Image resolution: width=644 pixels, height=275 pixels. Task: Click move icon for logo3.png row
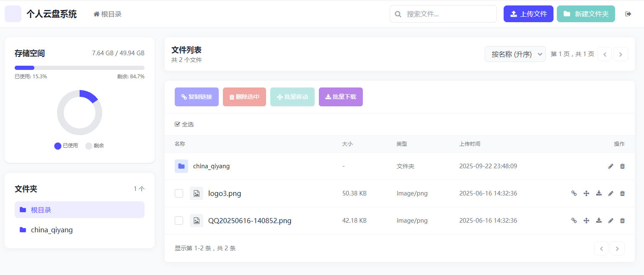(x=587, y=193)
